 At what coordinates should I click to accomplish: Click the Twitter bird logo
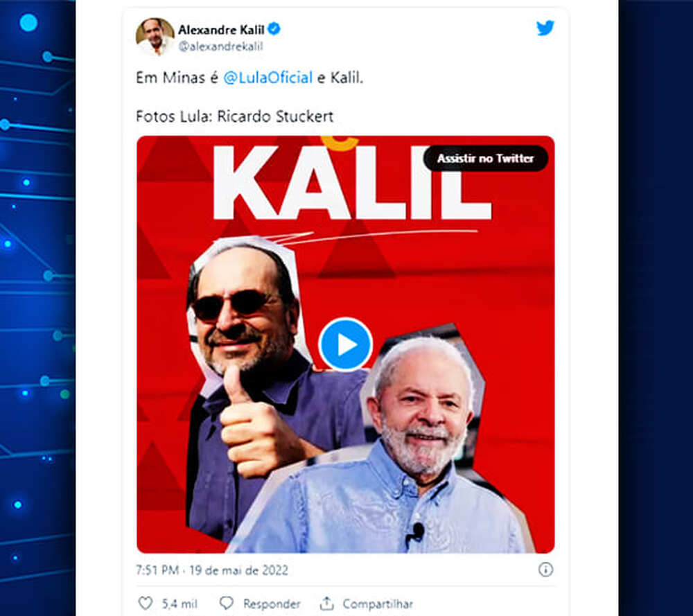[x=545, y=28]
